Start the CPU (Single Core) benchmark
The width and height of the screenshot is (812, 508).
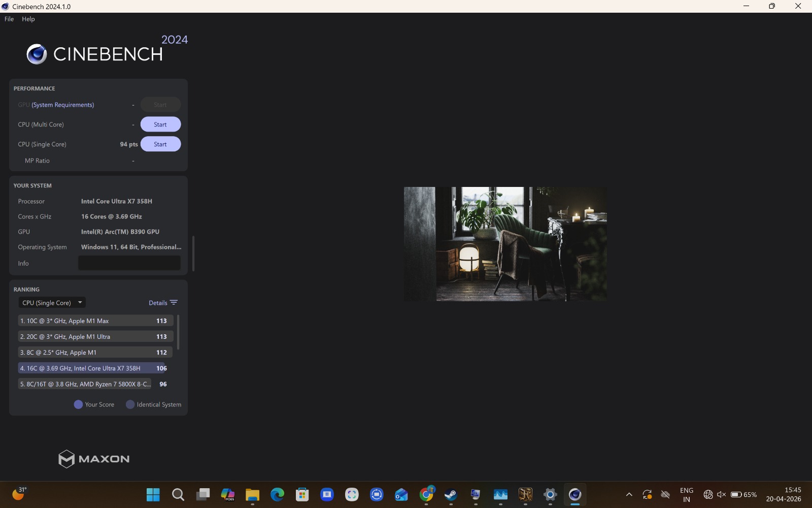[160, 144]
